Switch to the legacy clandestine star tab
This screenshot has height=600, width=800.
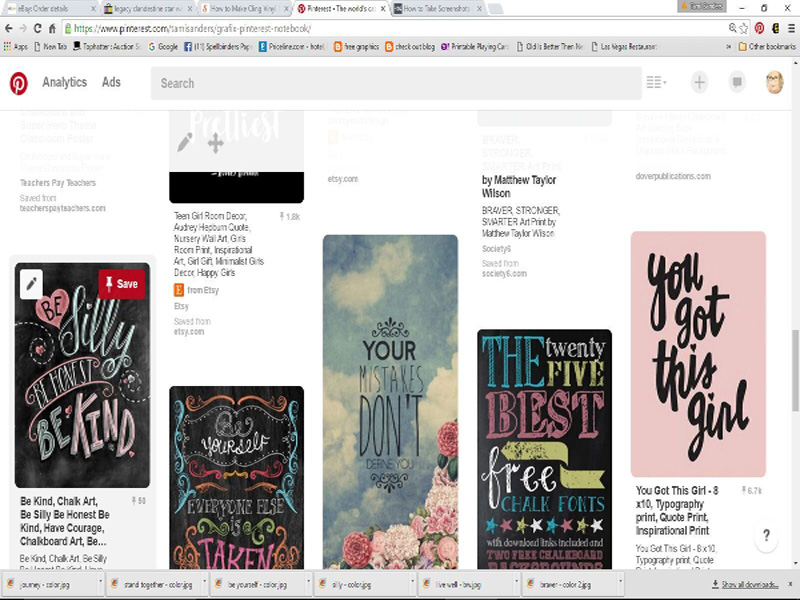pos(148,9)
